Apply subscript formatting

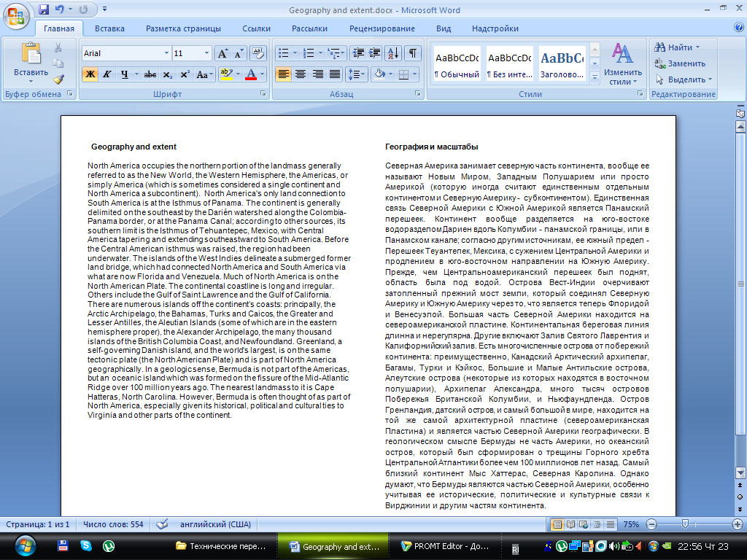coord(167,74)
